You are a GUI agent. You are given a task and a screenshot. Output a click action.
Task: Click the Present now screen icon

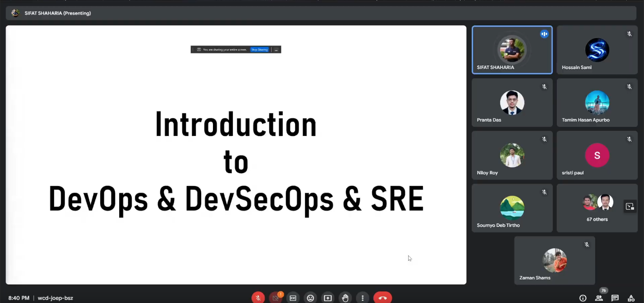[x=328, y=298]
